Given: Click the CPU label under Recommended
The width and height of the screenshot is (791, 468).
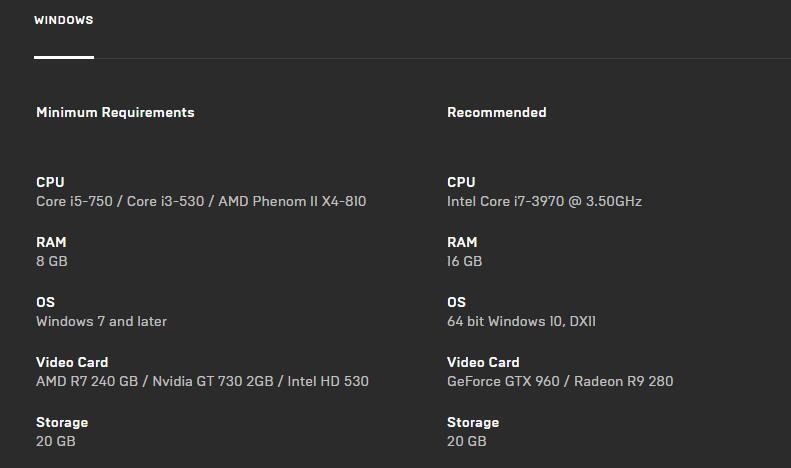Looking at the screenshot, I should point(461,183).
